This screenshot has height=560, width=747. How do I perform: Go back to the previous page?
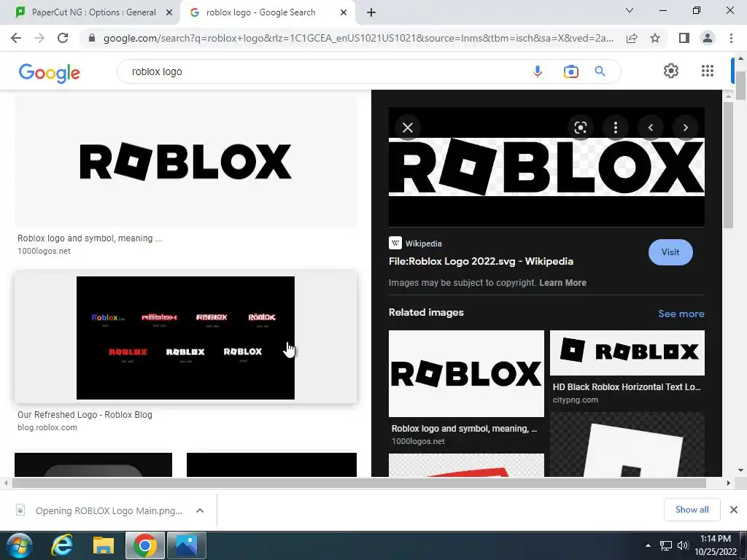(16, 38)
